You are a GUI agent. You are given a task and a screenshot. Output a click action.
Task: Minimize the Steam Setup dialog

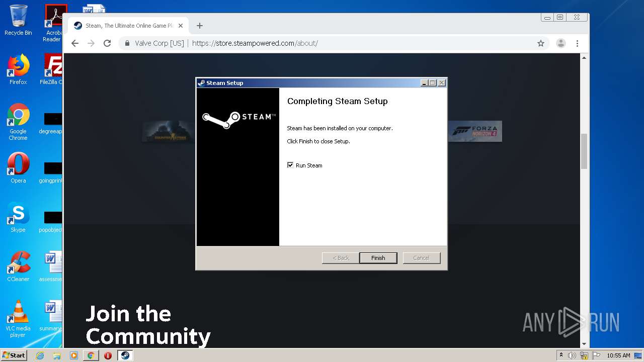[x=424, y=83]
